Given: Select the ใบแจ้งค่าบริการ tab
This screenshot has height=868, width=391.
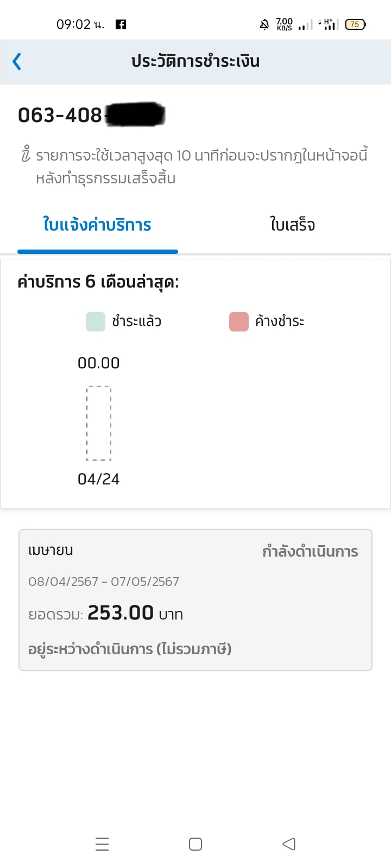Looking at the screenshot, I should point(98,225).
